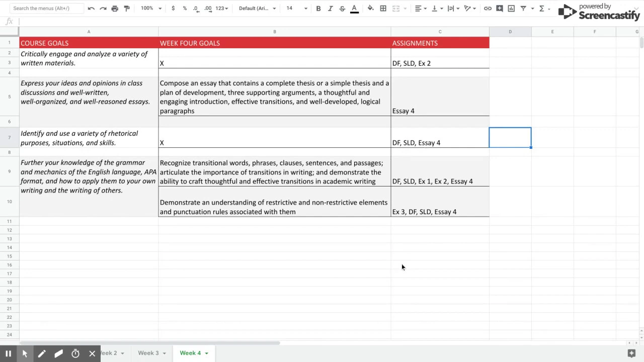Select column B header
644x362 pixels.
tap(275, 32)
